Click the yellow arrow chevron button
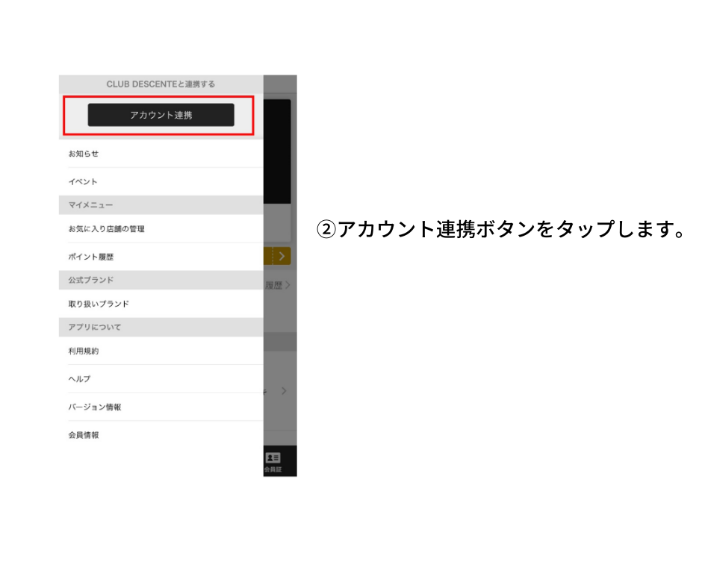The height and width of the screenshot is (588, 702). [282, 256]
